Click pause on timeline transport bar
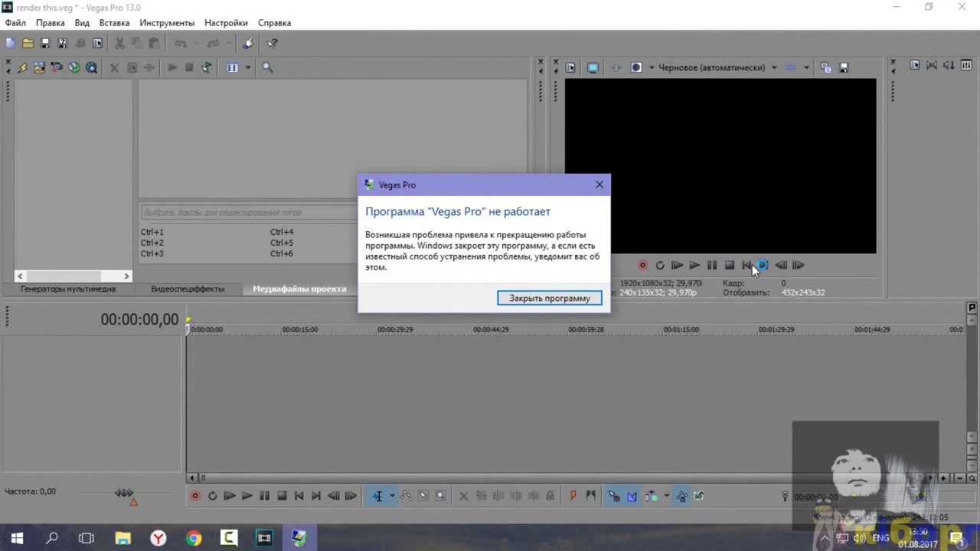Screen dimensions: 980x551 pos(264,496)
